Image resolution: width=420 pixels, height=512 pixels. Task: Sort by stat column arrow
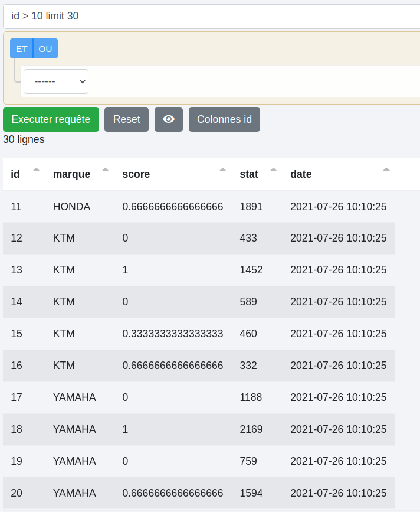tap(273, 170)
